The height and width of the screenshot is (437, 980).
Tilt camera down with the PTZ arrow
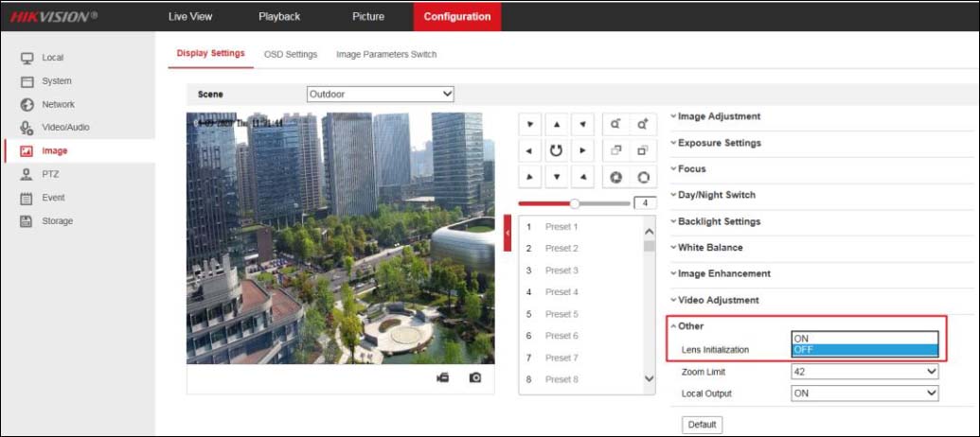pyautogui.click(x=556, y=177)
